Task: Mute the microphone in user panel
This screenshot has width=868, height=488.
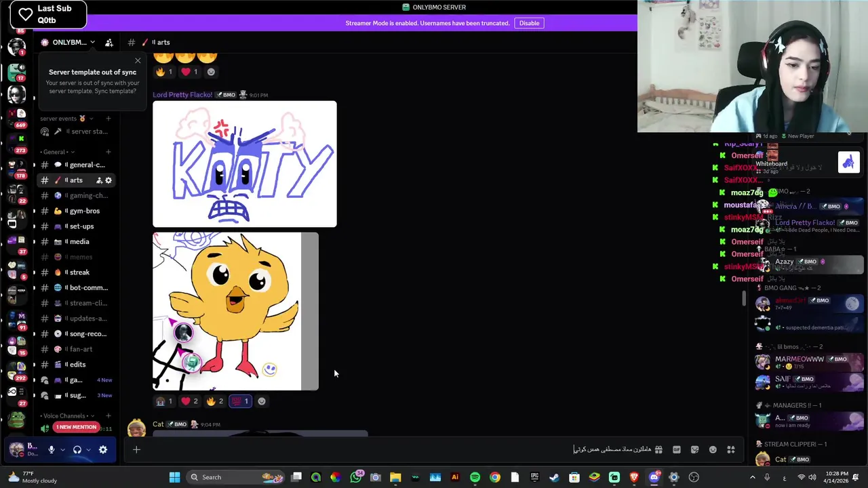Action: click(x=51, y=449)
